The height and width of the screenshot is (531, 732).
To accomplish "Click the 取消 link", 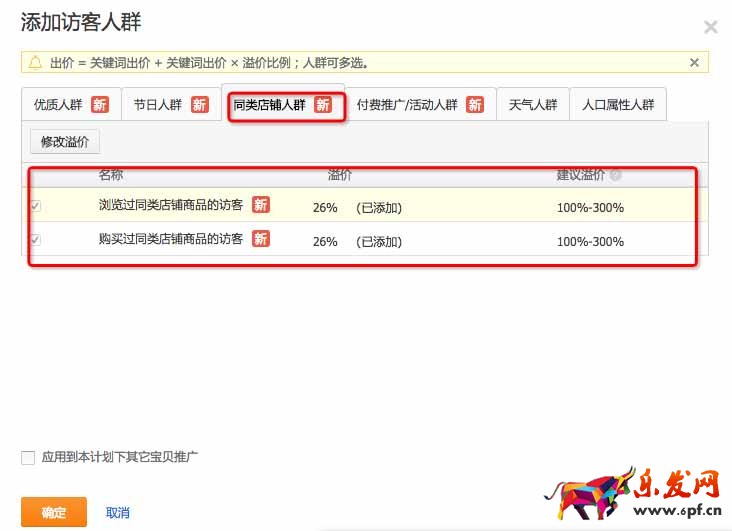I will point(117,513).
